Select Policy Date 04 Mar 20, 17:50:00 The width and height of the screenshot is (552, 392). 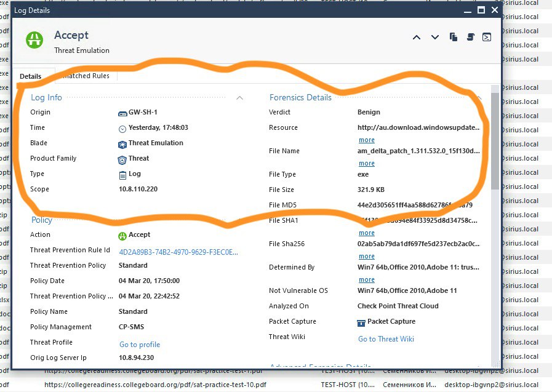pyautogui.click(x=149, y=281)
